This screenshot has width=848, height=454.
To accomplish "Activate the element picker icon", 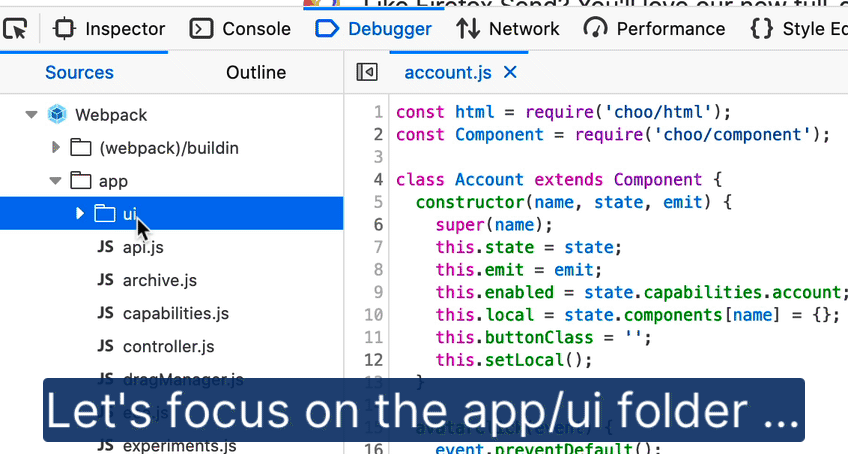I will (x=15, y=29).
